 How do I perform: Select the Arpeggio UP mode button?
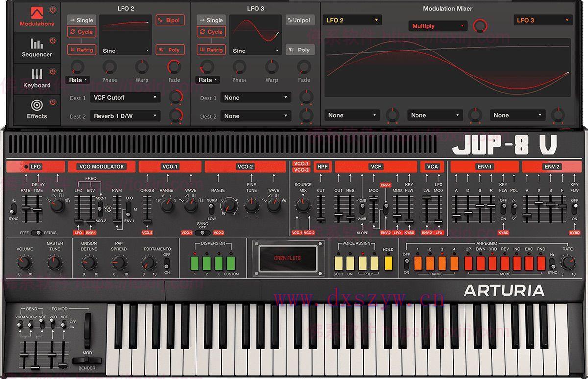tap(468, 263)
